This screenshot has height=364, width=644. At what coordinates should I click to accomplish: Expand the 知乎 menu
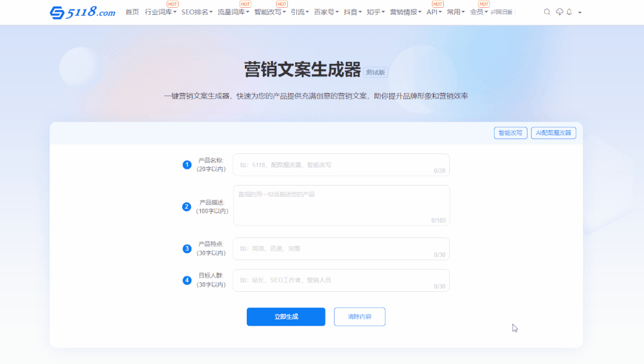[x=376, y=12]
